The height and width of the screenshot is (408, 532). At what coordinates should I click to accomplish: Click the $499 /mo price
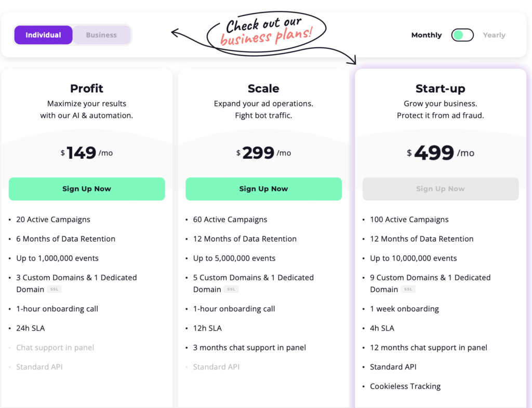tap(441, 153)
